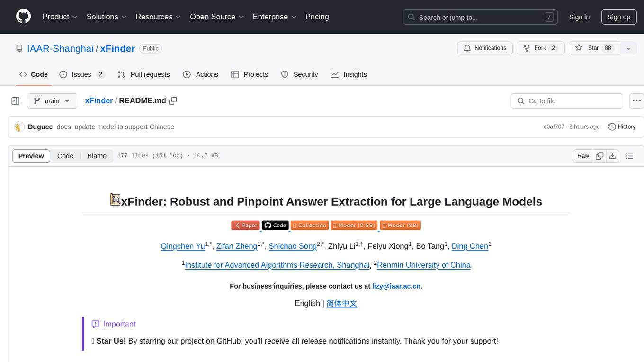
Task: Open the Model (0.5B) badge
Action: [x=354, y=226]
